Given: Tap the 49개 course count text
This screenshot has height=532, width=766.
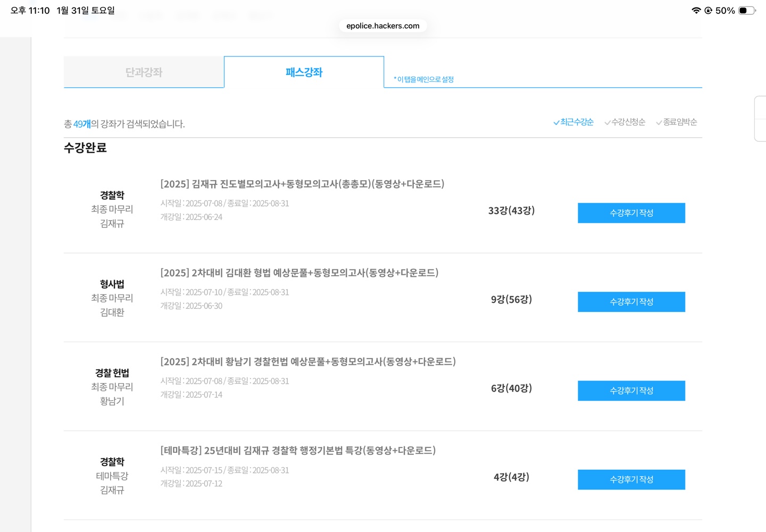Looking at the screenshot, I should pyautogui.click(x=82, y=124).
